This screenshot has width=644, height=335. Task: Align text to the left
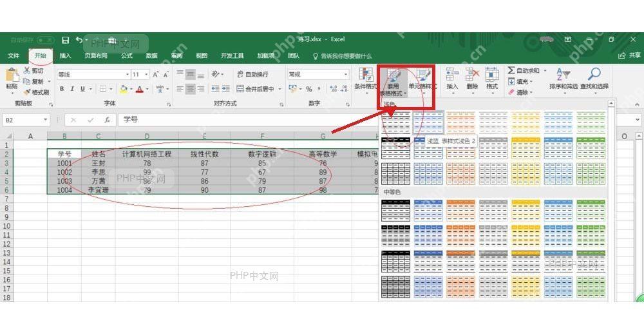coord(180,88)
